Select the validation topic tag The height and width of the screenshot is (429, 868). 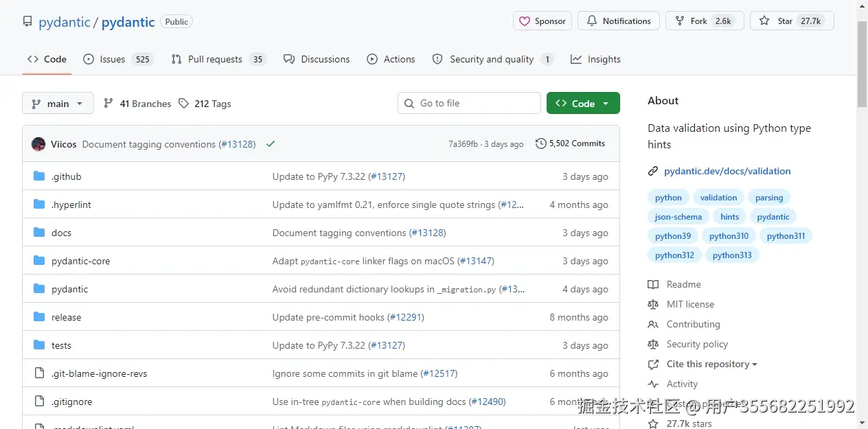[718, 198]
